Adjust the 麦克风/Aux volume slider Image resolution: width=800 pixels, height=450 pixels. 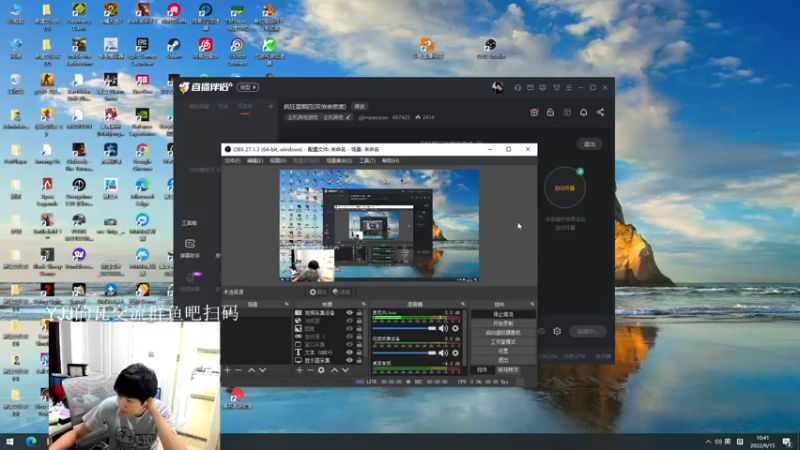pyautogui.click(x=404, y=329)
